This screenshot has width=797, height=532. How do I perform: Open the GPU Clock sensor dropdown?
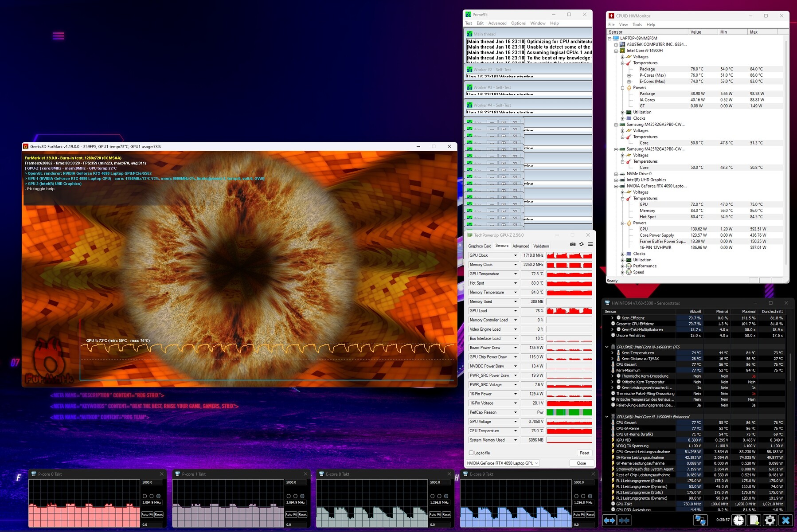515,255
